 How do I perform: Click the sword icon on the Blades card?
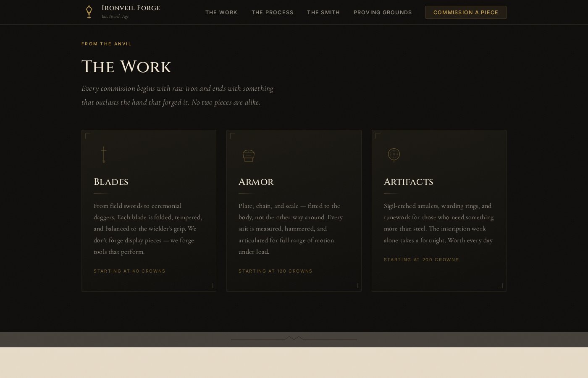pos(104,155)
